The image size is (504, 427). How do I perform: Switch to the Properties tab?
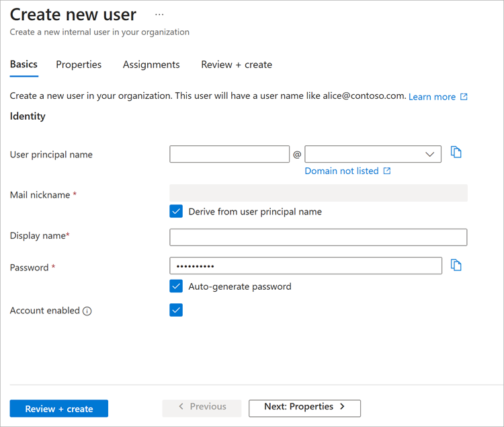click(x=79, y=65)
